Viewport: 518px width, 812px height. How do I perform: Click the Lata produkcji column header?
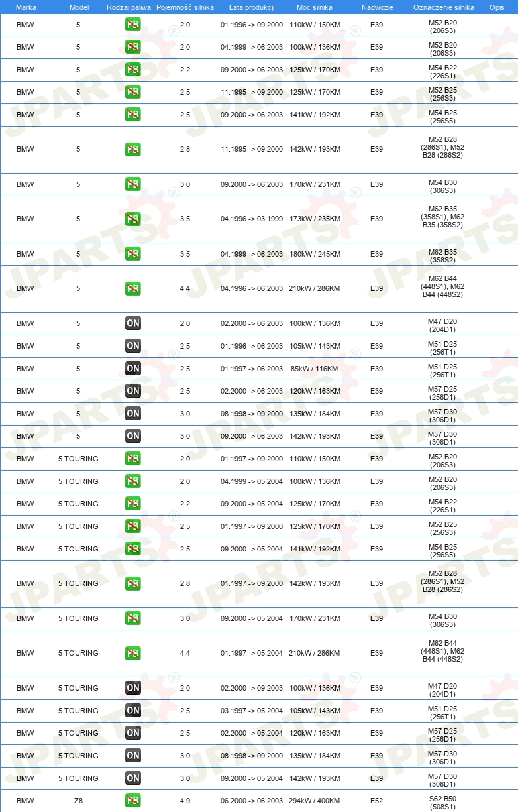[252, 7]
